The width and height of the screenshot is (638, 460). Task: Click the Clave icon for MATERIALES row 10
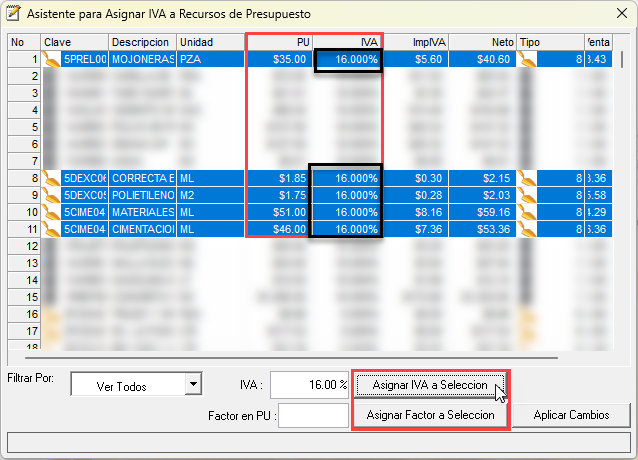coord(51,212)
